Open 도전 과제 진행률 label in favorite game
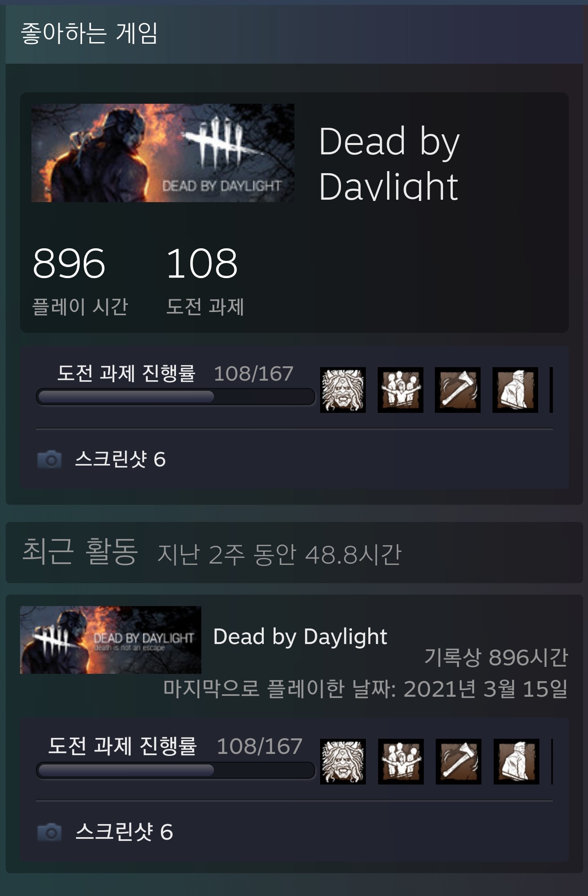The width and height of the screenshot is (588, 896). (x=126, y=373)
